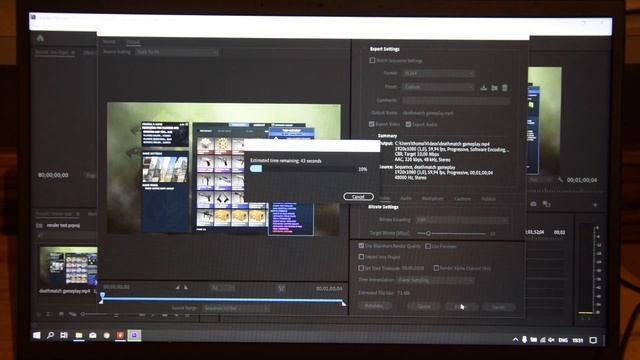The image size is (640, 360).
Task: Open the Source Range dropdown
Action: pos(236,308)
